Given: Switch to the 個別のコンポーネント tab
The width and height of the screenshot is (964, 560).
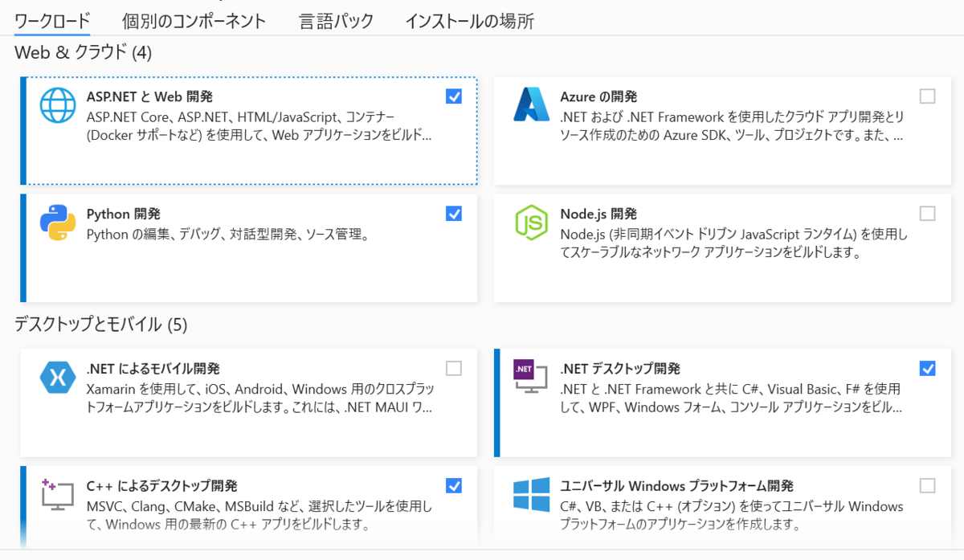Looking at the screenshot, I should click(194, 21).
